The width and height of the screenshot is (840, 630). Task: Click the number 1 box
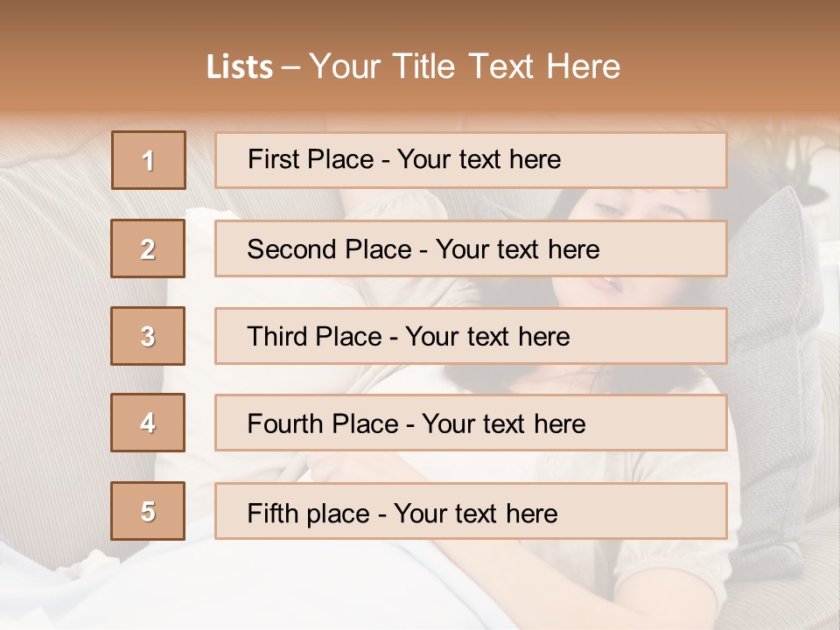coord(149,160)
